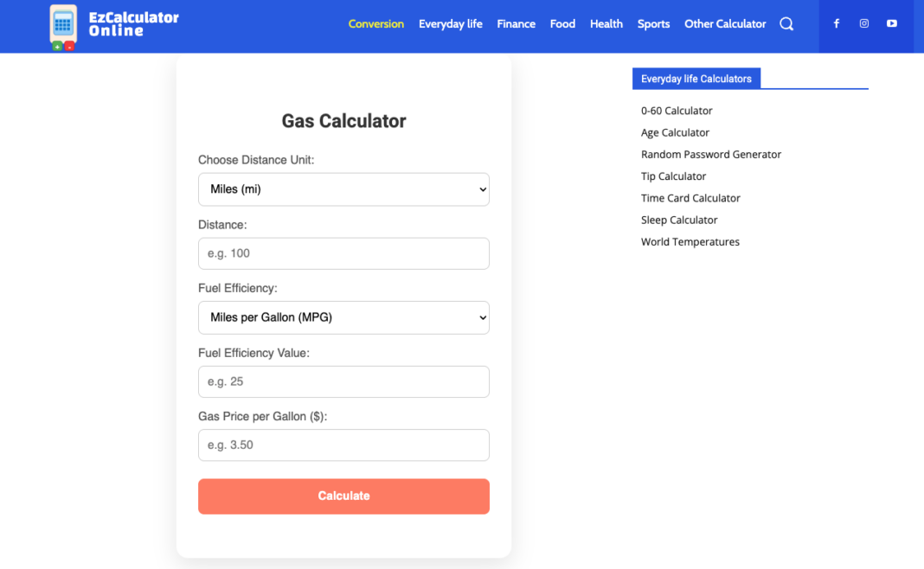Image resolution: width=924 pixels, height=569 pixels.
Task: Select the Finance menu item
Action: pos(516,24)
